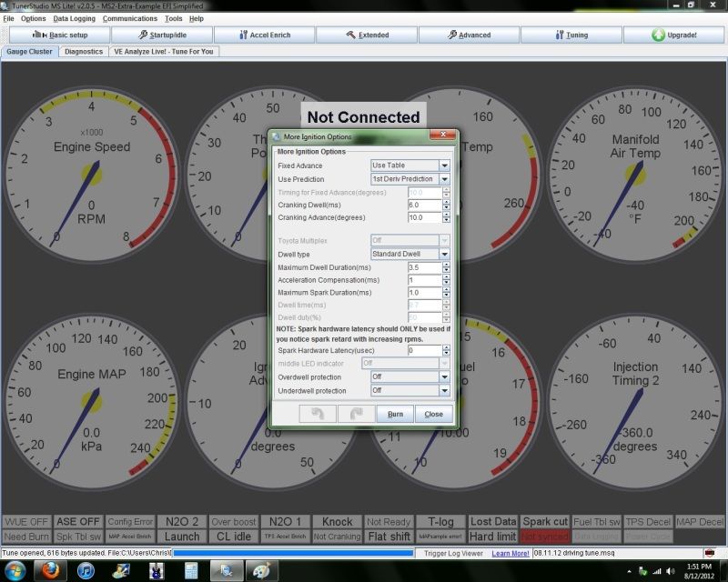Click the Maximum Dwell Duration value field
This screenshot has width=728, height=582.
pos(425,267)
